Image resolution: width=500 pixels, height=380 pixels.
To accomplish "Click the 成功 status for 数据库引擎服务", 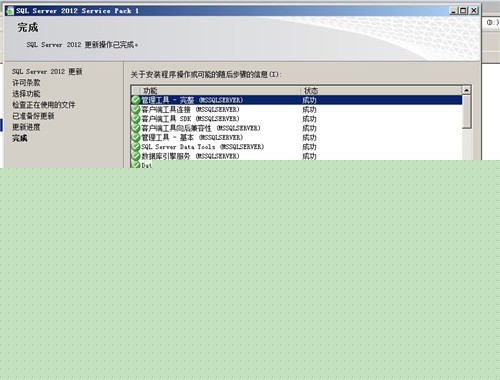I will click(x=309, y=156).
